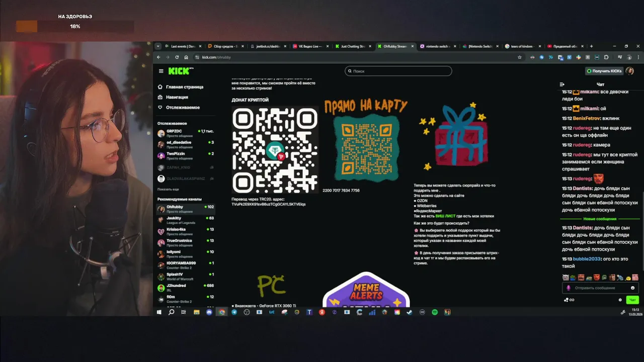Image resolution: width=644 pixels, height=362 pixels.
Task: Click the Meme Alerts banner
Action: (366, 290)
